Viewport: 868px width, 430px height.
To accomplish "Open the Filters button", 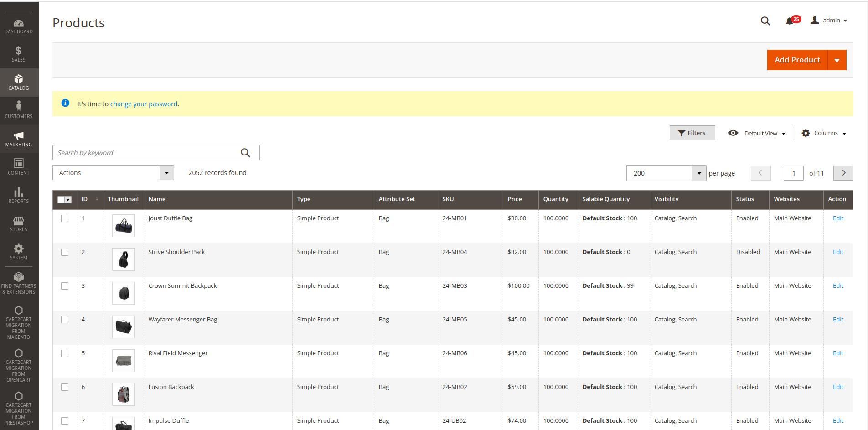I will [x=692, y=133].
